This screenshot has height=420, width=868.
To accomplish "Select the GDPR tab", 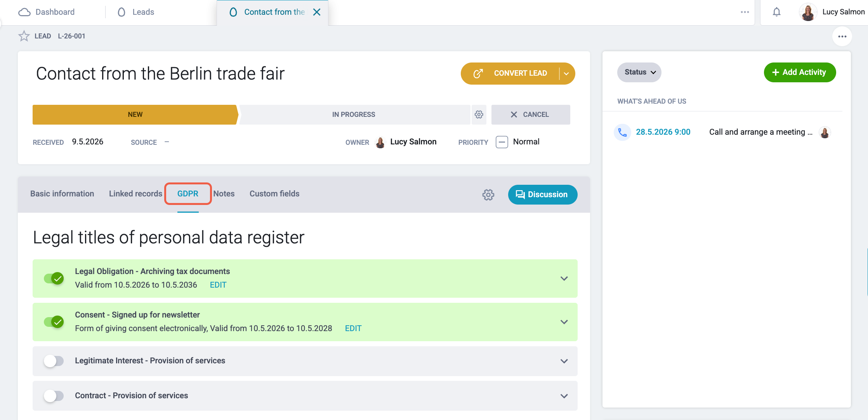I will click(x=188, y=194).
